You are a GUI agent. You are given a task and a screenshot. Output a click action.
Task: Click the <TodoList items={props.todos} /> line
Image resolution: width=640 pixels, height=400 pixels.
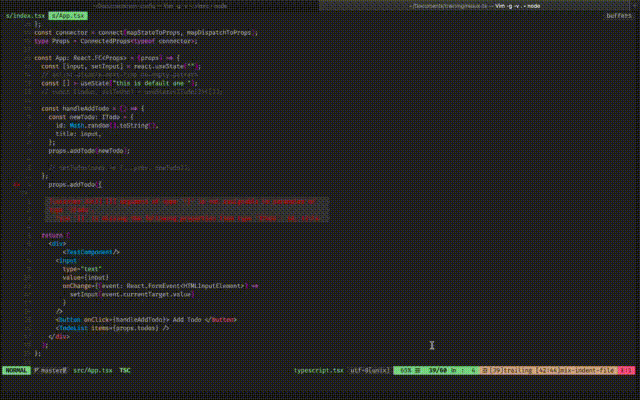[112, 328]
